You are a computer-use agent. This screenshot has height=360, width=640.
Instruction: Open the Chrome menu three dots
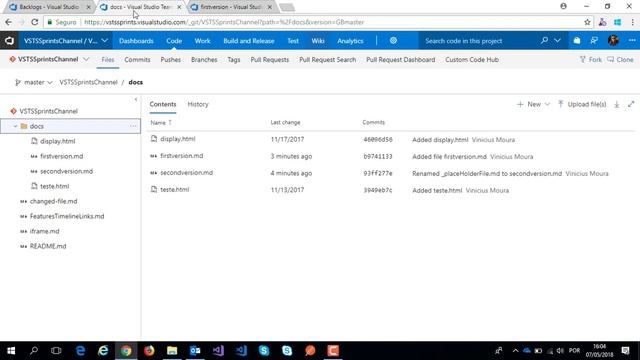pos(633,22)
